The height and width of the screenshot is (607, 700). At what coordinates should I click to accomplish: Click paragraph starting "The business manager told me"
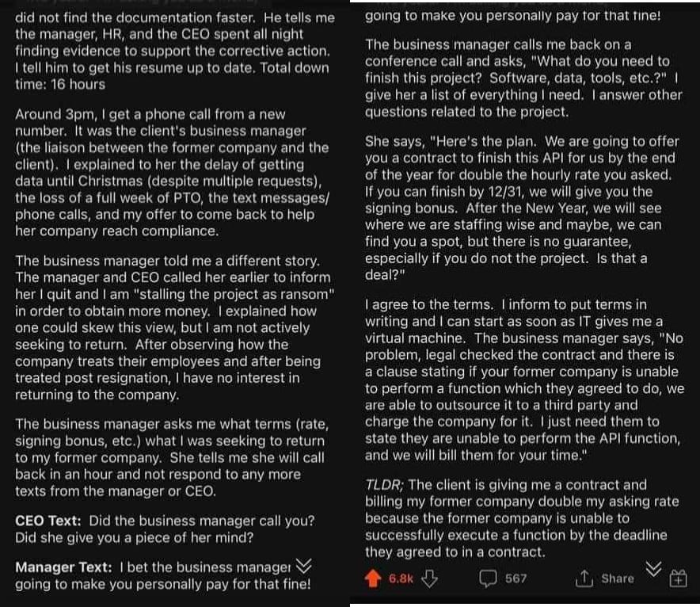pyautogui.click(x=172, y=327)
